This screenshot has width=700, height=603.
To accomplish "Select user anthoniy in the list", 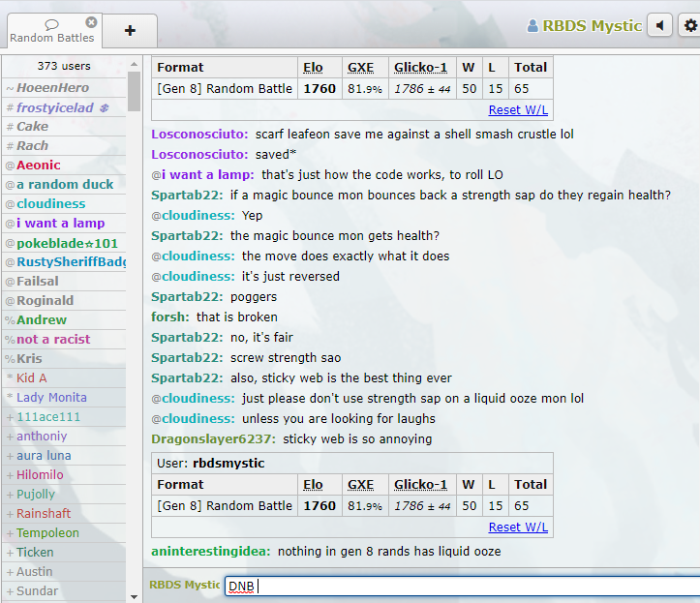I will [64, 437].
